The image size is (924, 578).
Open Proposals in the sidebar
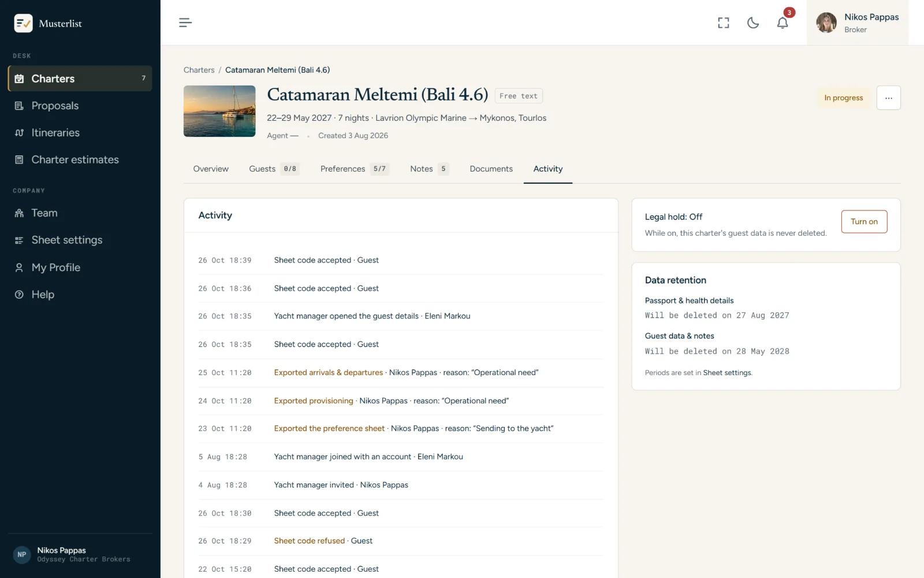click(x=80, y=106)
